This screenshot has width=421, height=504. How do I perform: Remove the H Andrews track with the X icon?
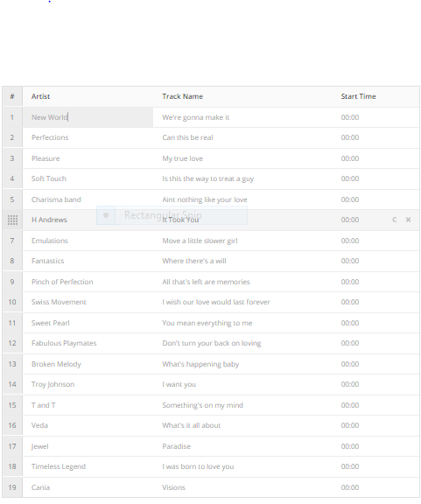click(x=408, y=220)
